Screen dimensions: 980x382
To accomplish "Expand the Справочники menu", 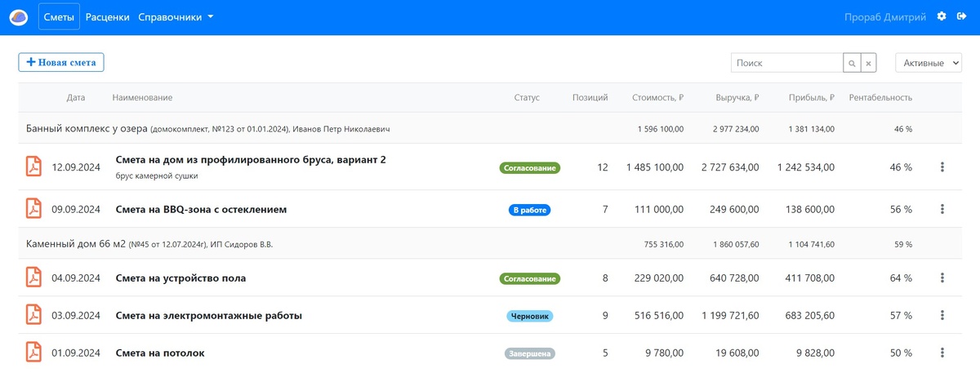I will click(x=176, y=17).
